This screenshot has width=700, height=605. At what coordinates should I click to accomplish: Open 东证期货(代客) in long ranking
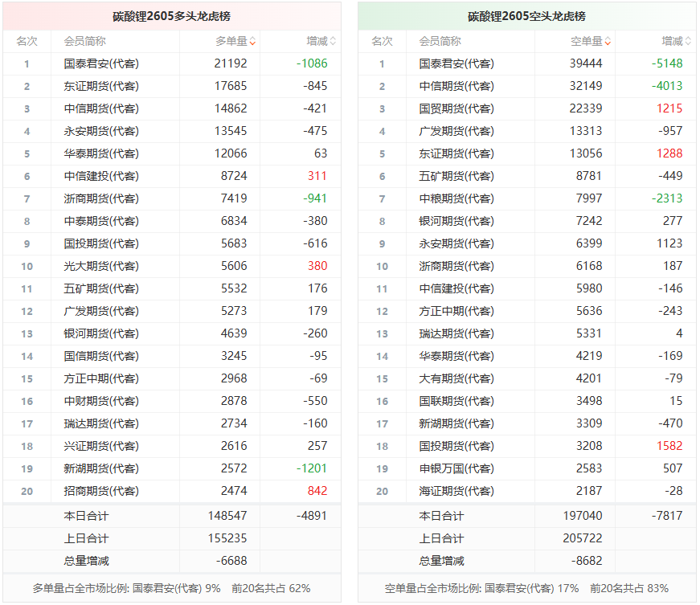tap(101, 86)
